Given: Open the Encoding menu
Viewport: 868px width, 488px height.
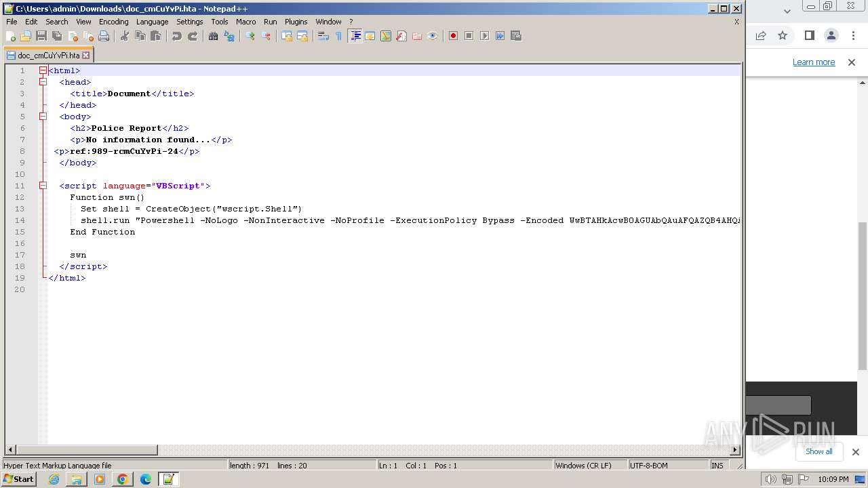Looking at the screenshot, I should (113, 22).
